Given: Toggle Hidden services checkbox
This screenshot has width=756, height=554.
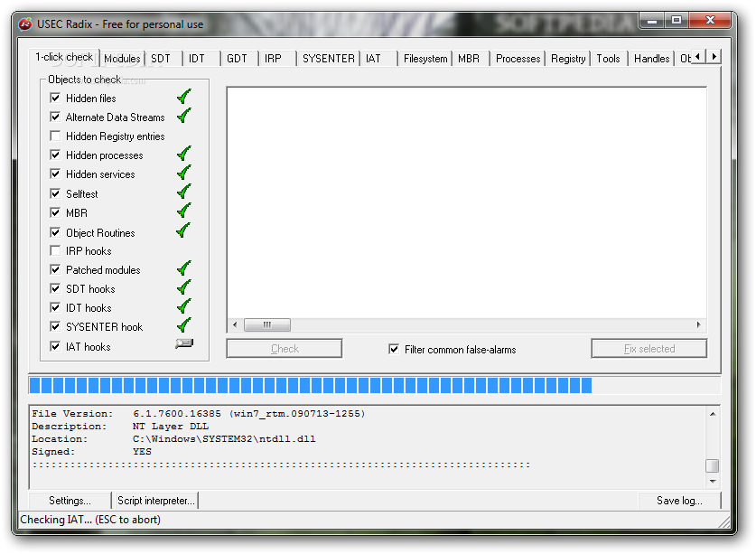Looking at the screenshot, I should pos(55,174).
